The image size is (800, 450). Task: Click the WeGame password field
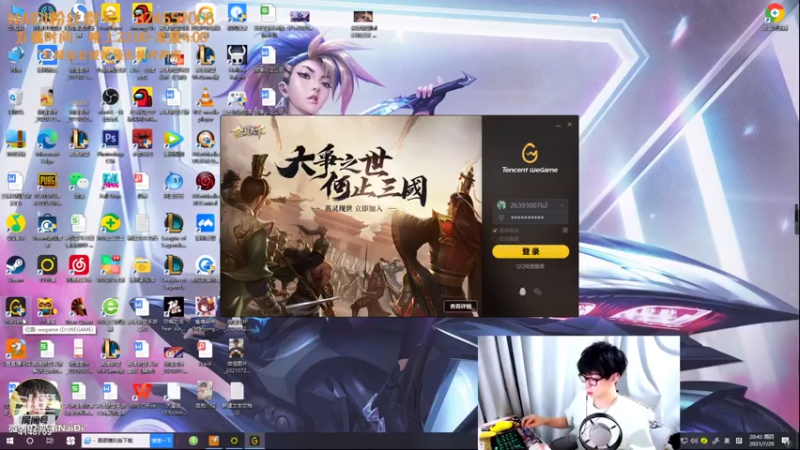pos(530,217)
